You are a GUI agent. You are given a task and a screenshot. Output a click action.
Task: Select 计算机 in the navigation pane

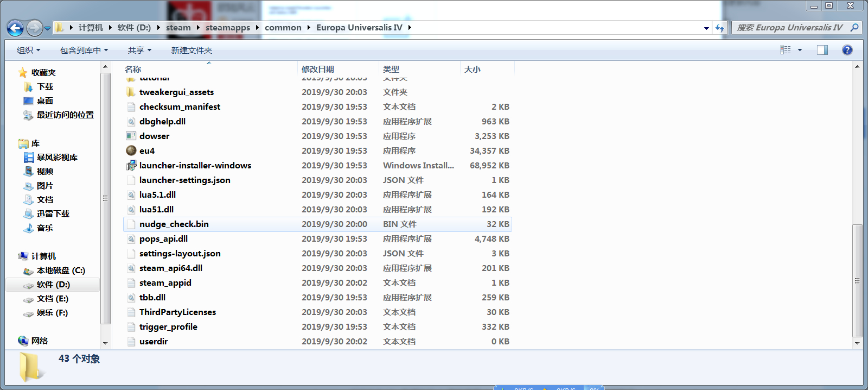(x=37, y=256)
